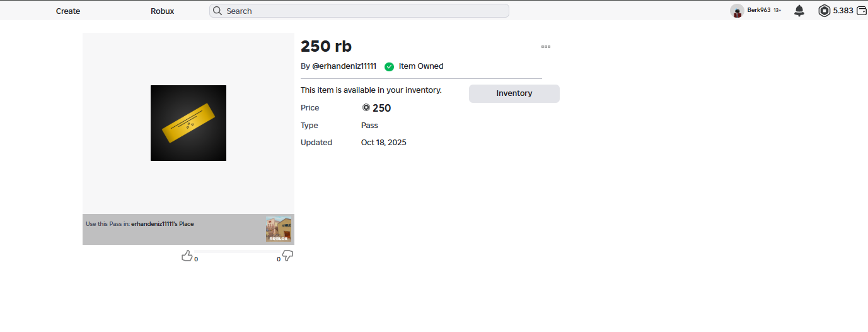Click the golden ticket pass thumbnail
This screenshot has width=868, height=332.
tap(188, 123)
